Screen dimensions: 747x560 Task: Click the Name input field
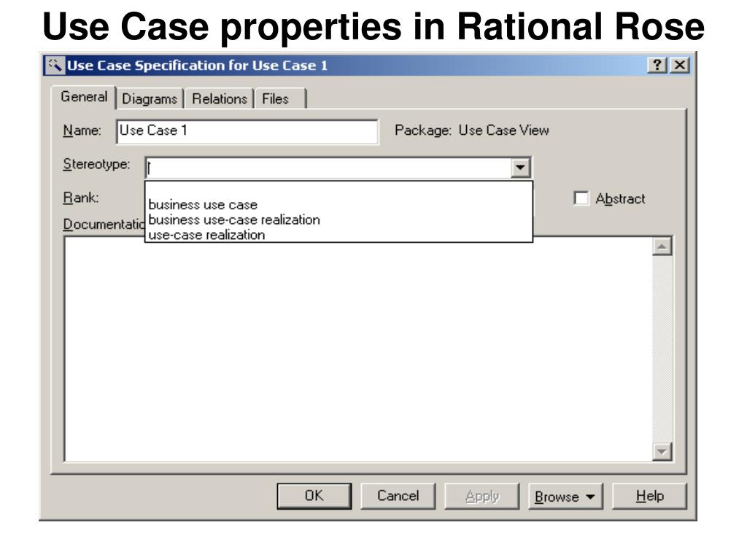click(247, 131)
